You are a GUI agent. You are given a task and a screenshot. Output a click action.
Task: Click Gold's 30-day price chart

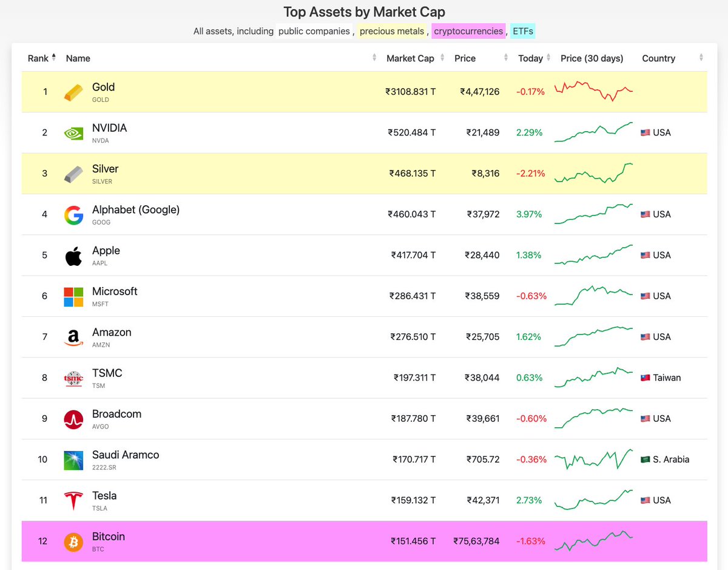593,91
